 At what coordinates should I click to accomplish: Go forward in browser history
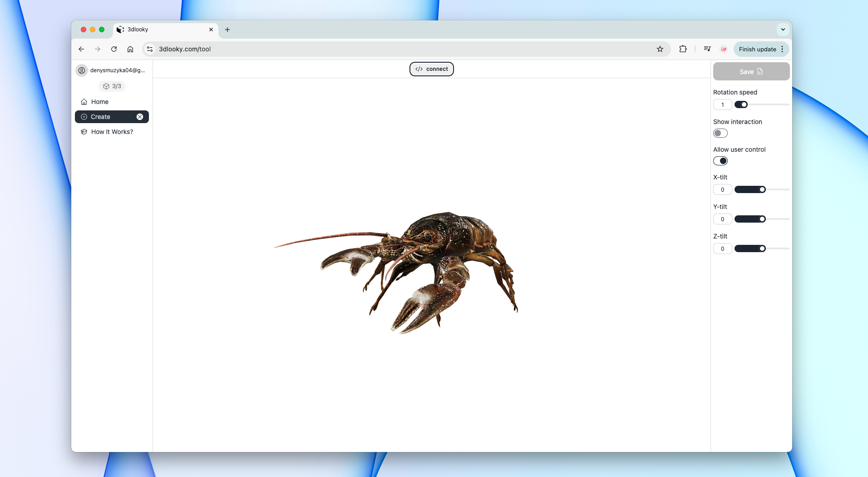[x=98, y=49]
